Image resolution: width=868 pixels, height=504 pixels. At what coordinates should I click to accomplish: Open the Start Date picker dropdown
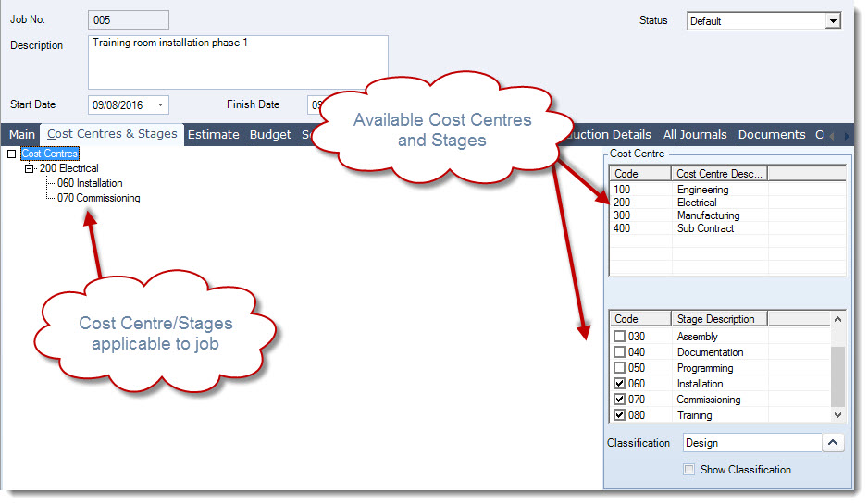coord(160,104)
